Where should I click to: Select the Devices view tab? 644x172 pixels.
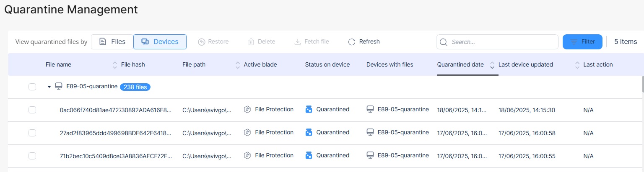(x=160, y=42)
